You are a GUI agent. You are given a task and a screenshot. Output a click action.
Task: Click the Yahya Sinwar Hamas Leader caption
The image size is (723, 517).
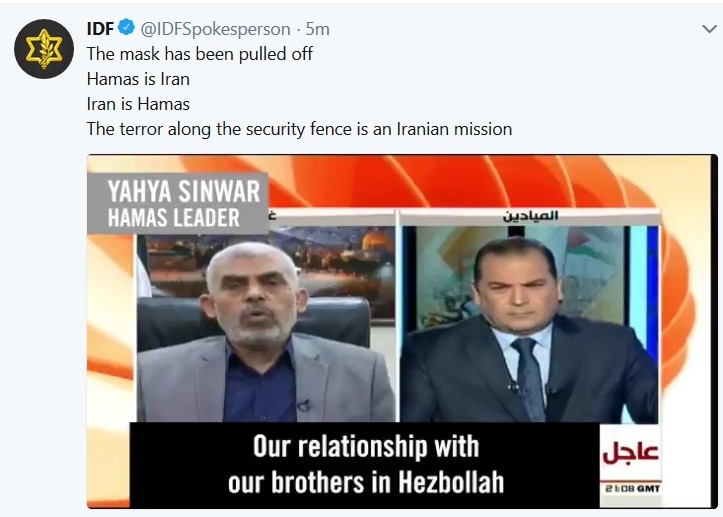(x=178, y=203)
